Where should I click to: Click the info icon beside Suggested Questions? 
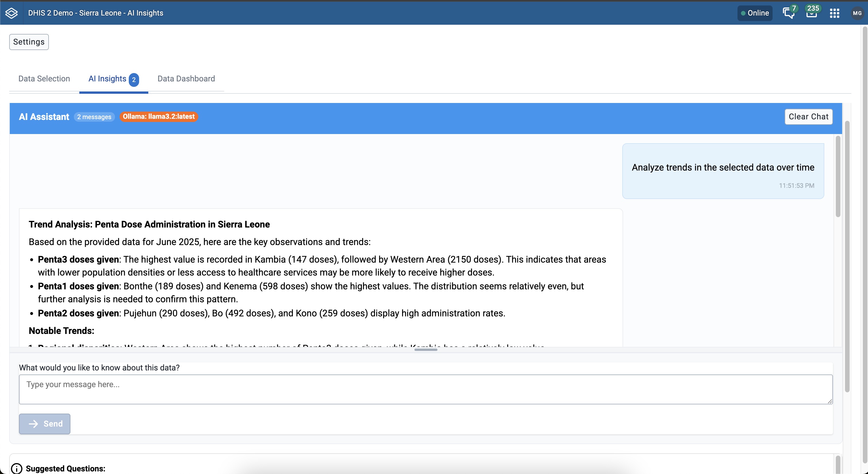click(16, 468)
